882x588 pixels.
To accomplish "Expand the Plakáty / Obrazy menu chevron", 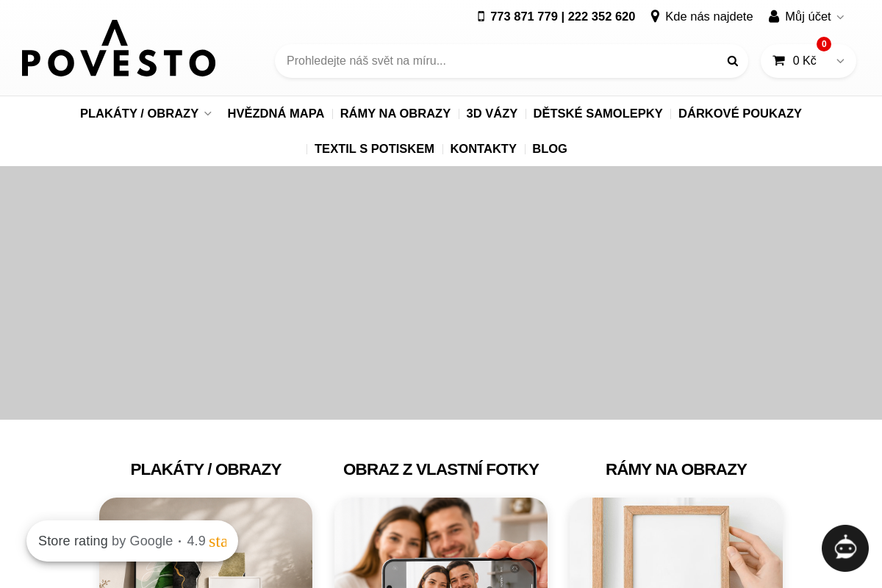I will [208, 114].
